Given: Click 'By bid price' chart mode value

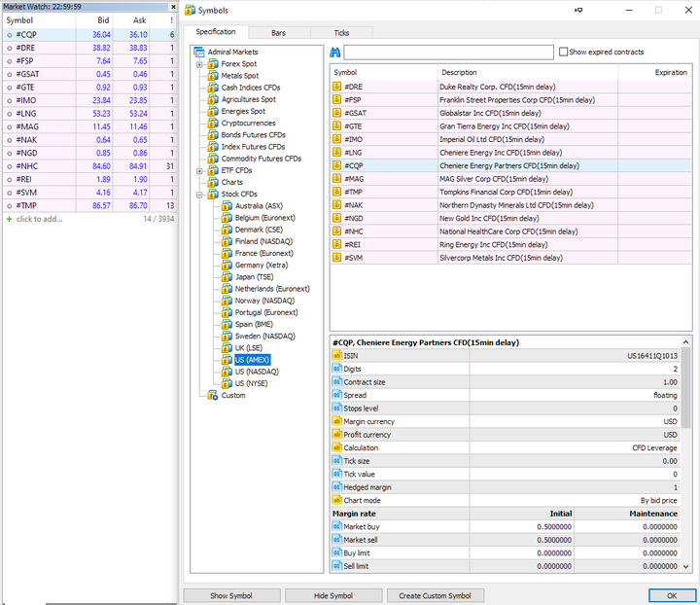Looking at the screenshot, I should point(658,501).
